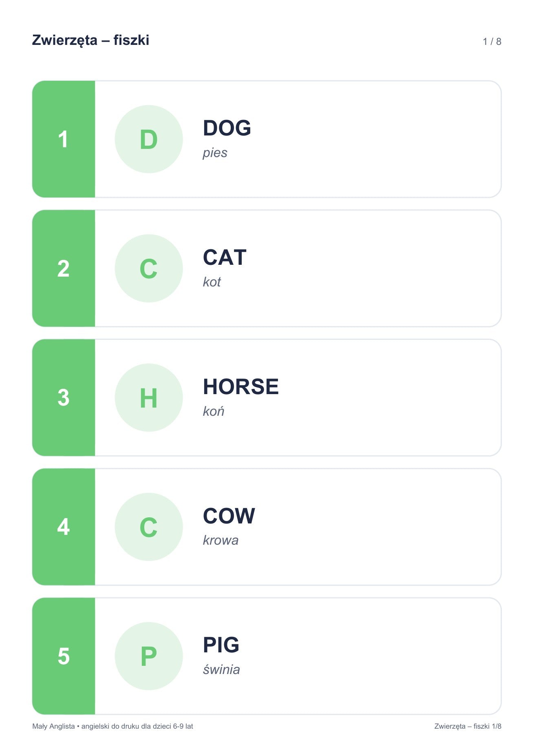The width and height of the screenshot is (534, 756).
Task: Click the 'Zwierzęta – fiszki' page title
Action: tap(90, 40)
